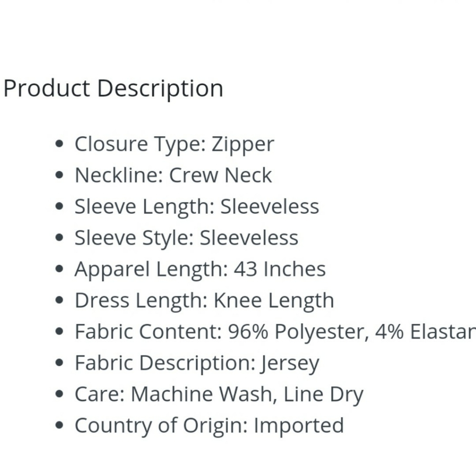Click the word Imported
Screen dimensions: 476x476
tap(298, 426)
